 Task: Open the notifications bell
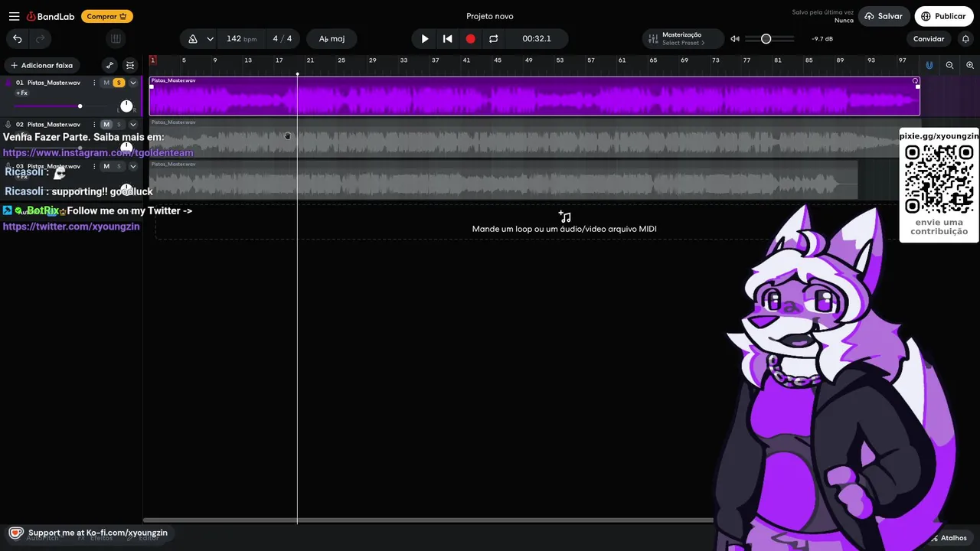(965, 39)
